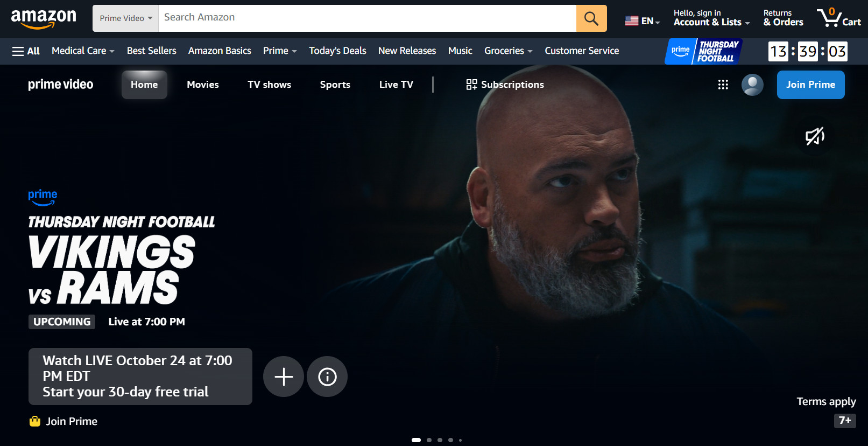Image resolution: width=868 pixels, height=446 pixels.
Task: Click the UPCOMING badge
Action: tap(62, 322)
